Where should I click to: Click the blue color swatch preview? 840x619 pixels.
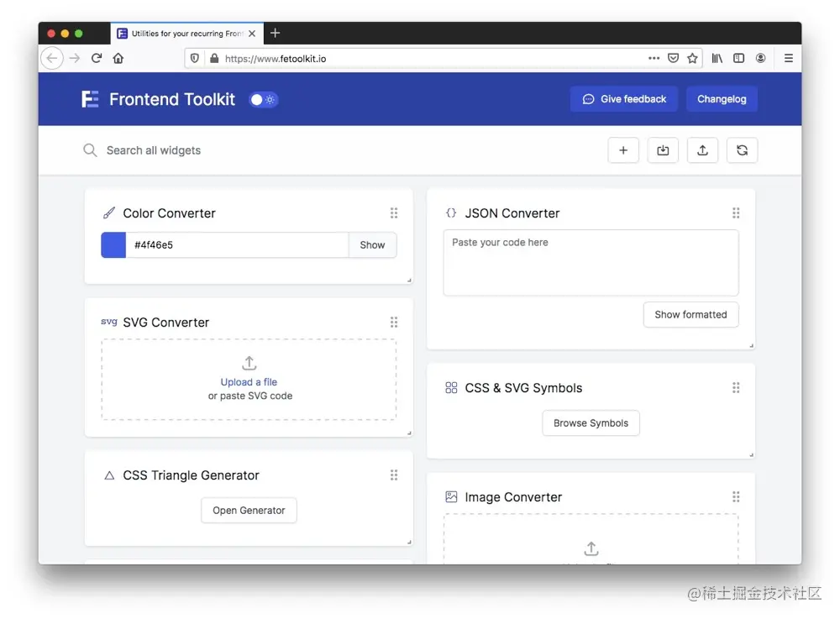click(x=113, y=245)
